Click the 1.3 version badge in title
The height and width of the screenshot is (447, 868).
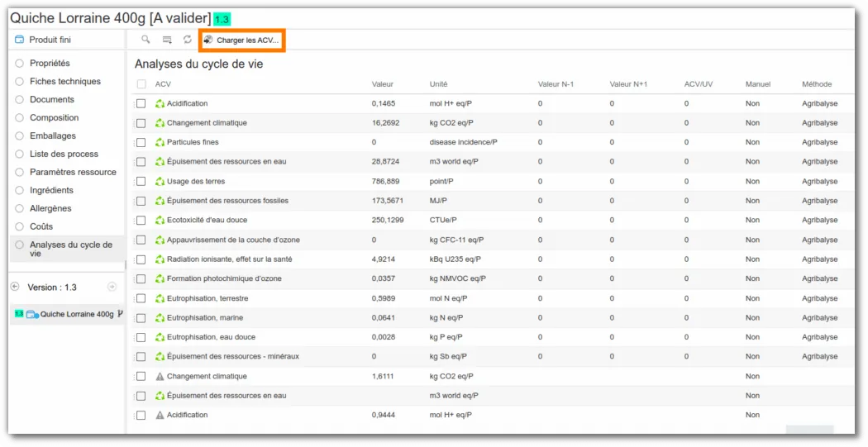coord(222,19)
